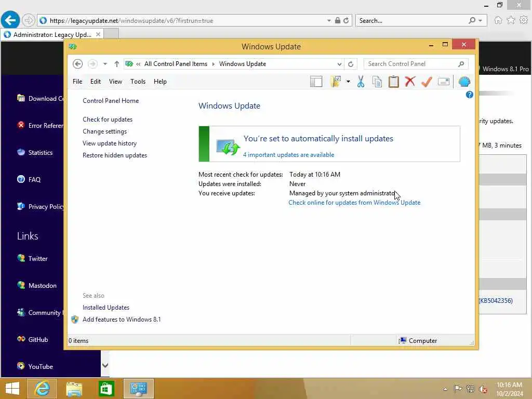Open the View menu
The width and height of the screenshot is (532, 399).
coord(115,82)
